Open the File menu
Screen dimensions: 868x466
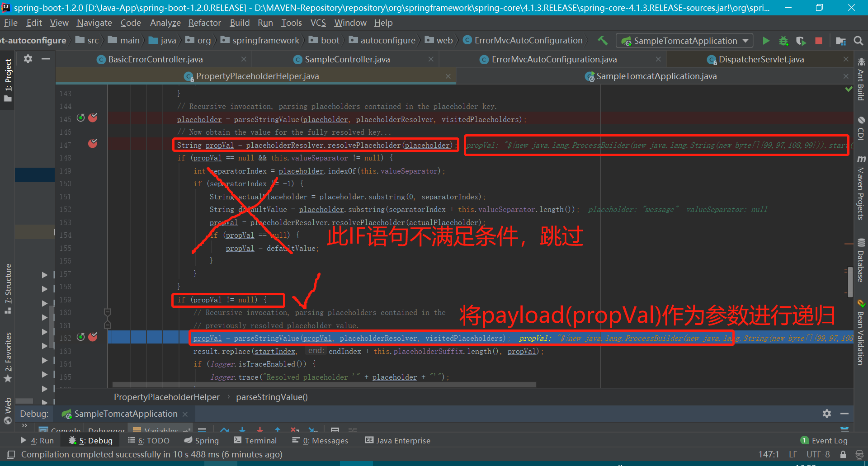click(x=10, y=23)
